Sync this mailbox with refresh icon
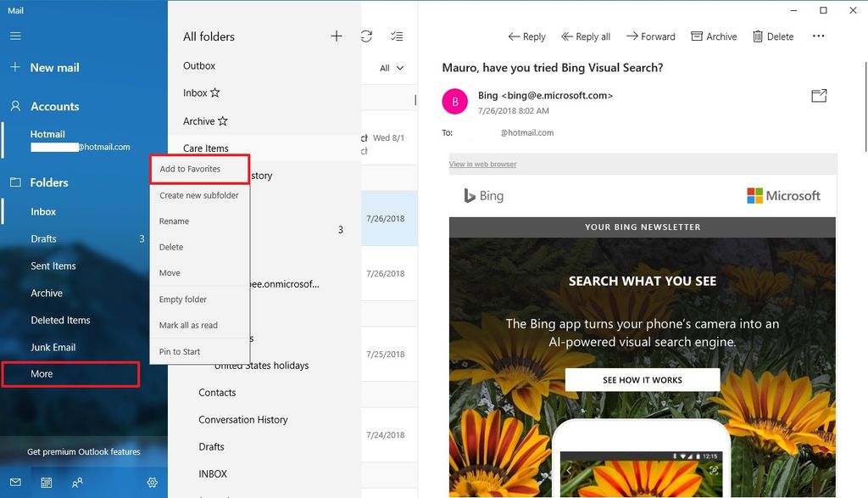Image resolution: width=868 pixels, height=498 pixels. click(366, 36)
